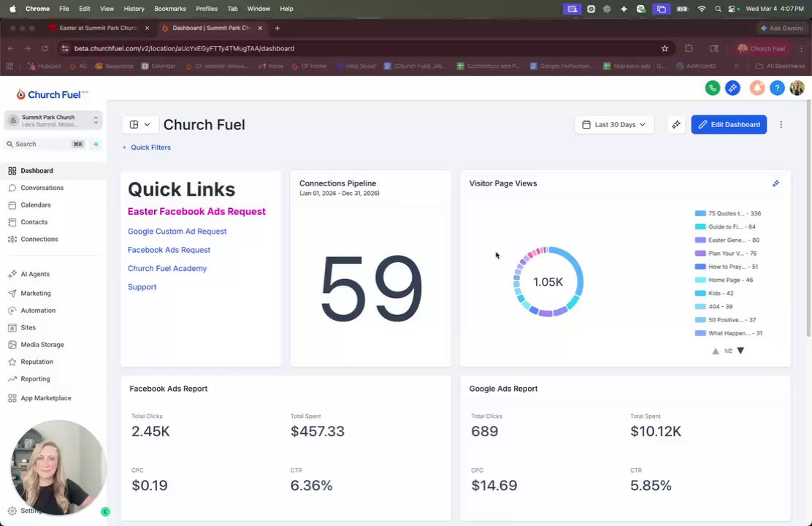Click the page vertical scrollbar
Image resolution: width=812 pixels, height=526 pixels.
[809, 218]
